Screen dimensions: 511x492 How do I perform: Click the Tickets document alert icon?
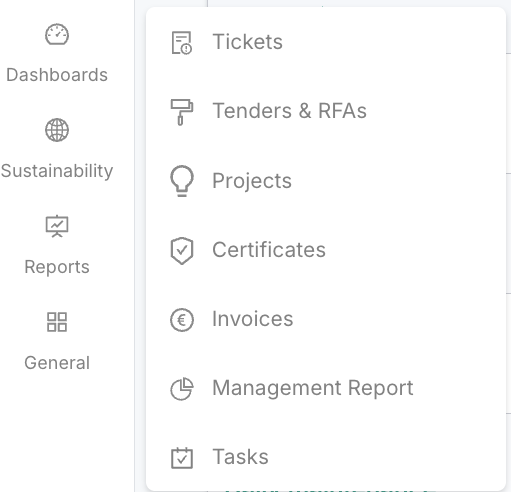coord(182,43)
